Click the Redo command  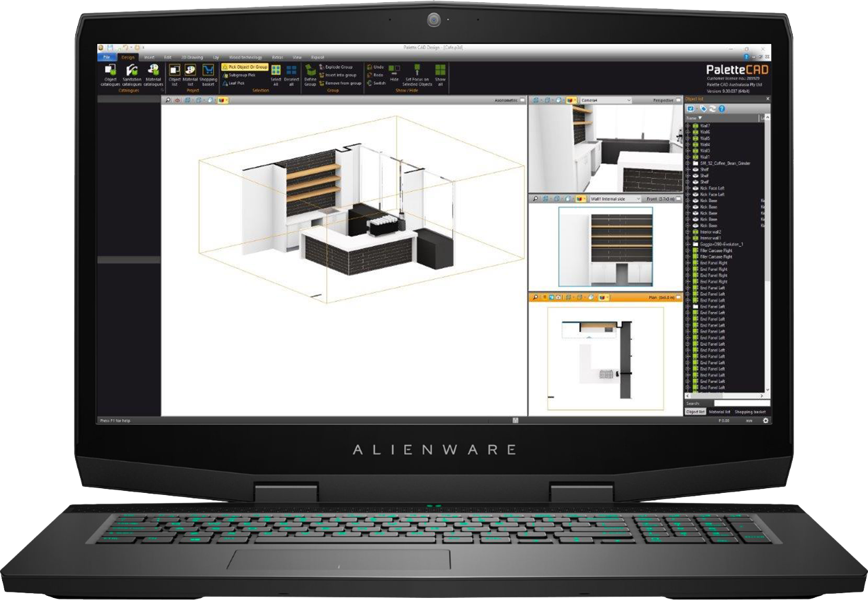coord(375,75)
